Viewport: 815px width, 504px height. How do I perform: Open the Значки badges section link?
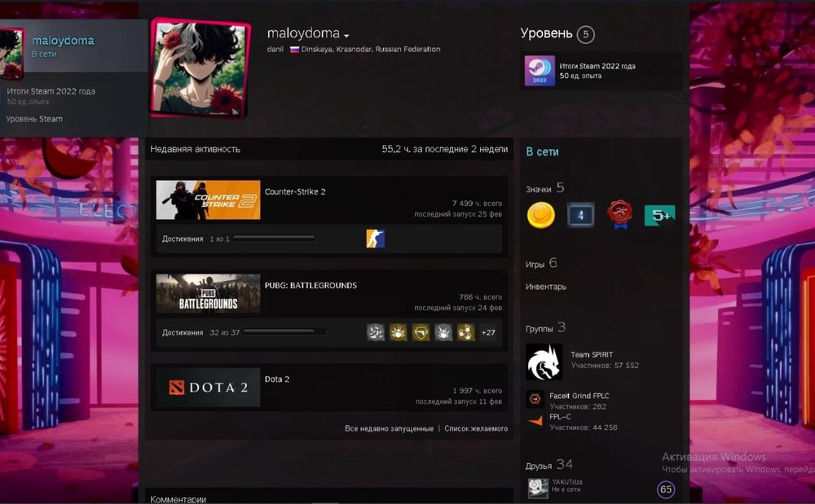544,188
